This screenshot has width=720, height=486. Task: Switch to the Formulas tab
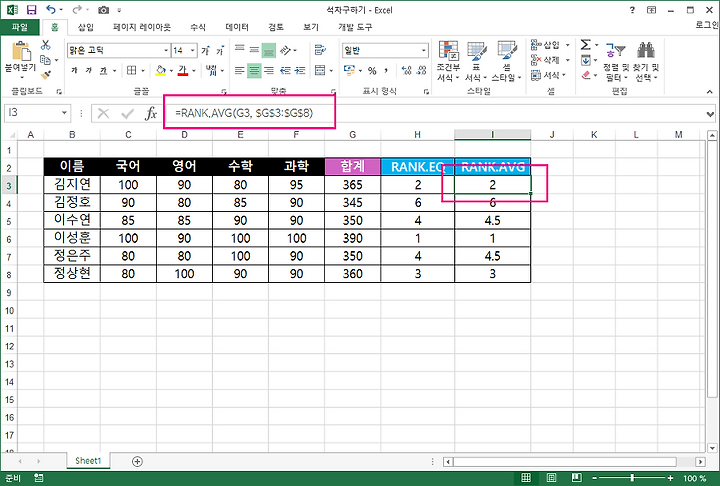pos(198,27)
